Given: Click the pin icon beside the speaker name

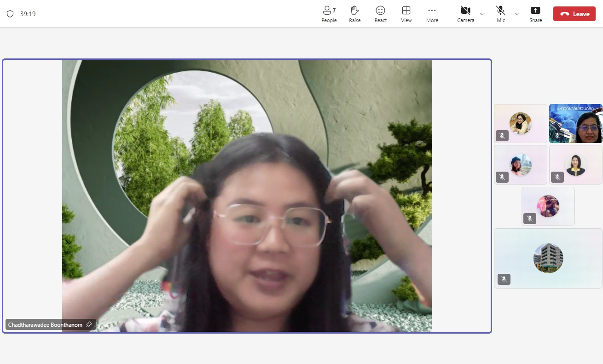Looking at the screenshot, I should tap(89, 324).
